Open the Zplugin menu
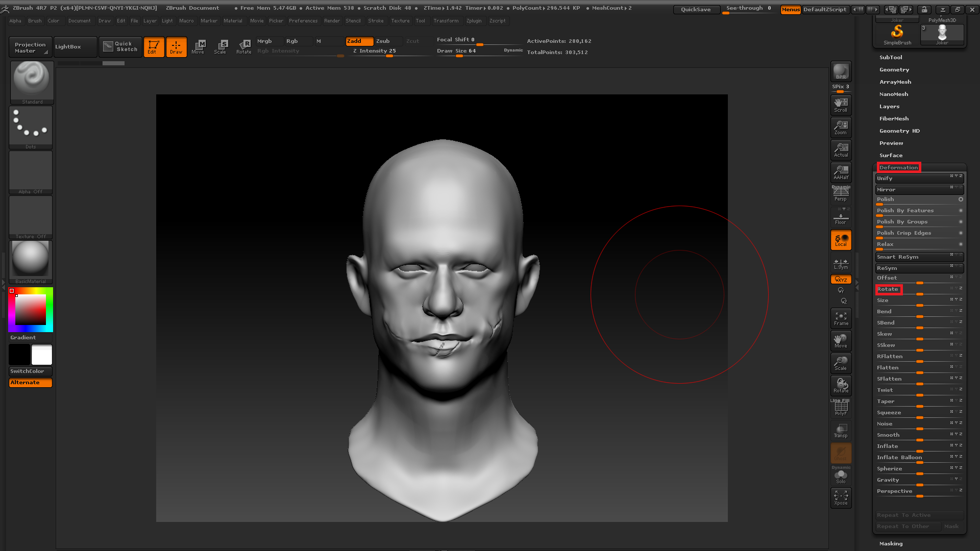This screenshot has width=980, height=551. coord(474,21)
